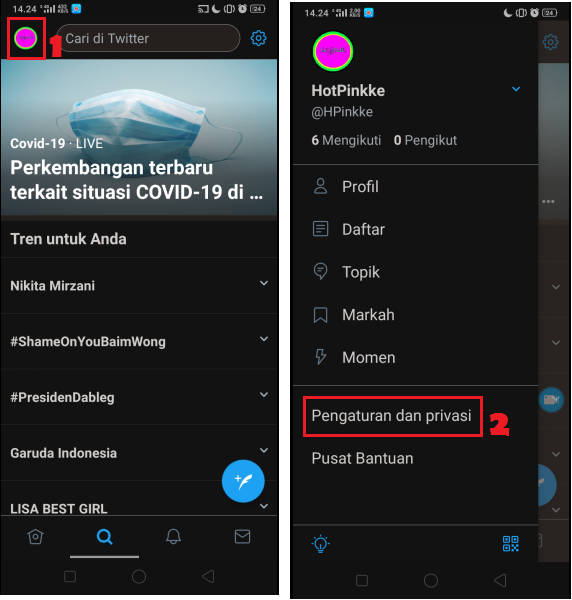Image resolution: width=572 pixels, height=600 pixels.
Task: Expand the Nikita Mirzani trend chevron
Action: [264, 283]
